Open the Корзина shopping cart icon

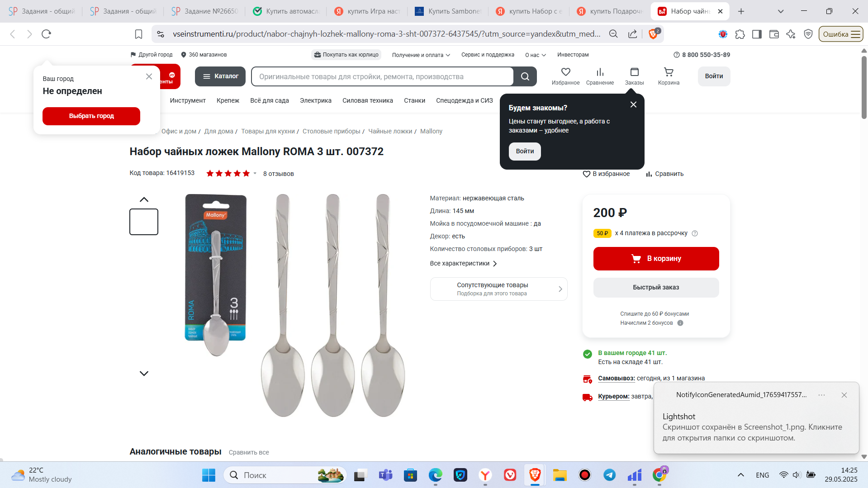[x=669, y=72]
